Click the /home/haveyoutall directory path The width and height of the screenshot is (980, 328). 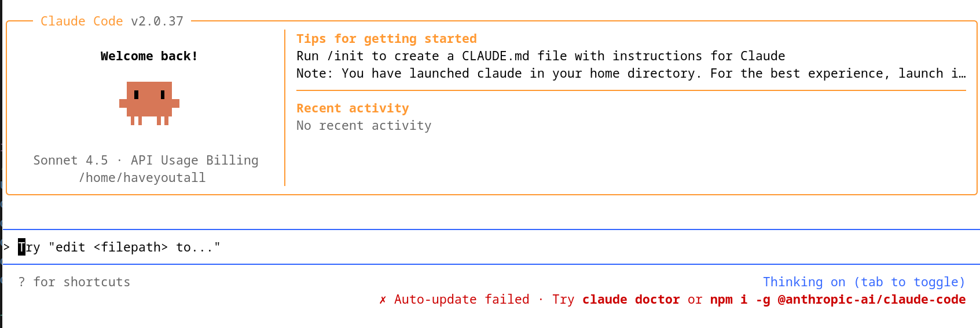pyautogui.click(x=142, y=178)
